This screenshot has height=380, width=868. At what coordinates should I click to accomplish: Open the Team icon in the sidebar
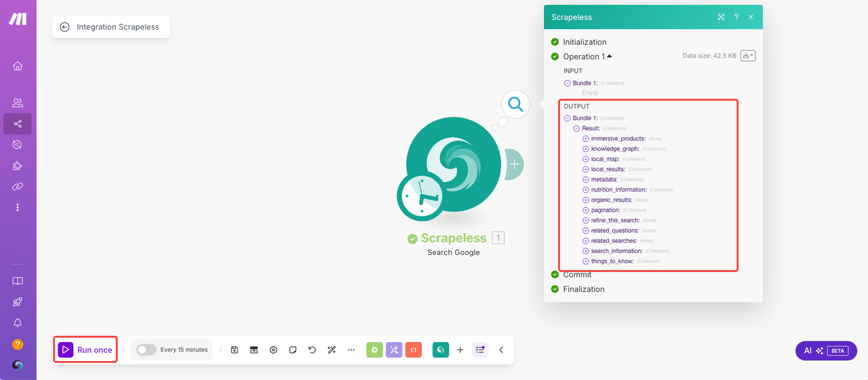18,103
